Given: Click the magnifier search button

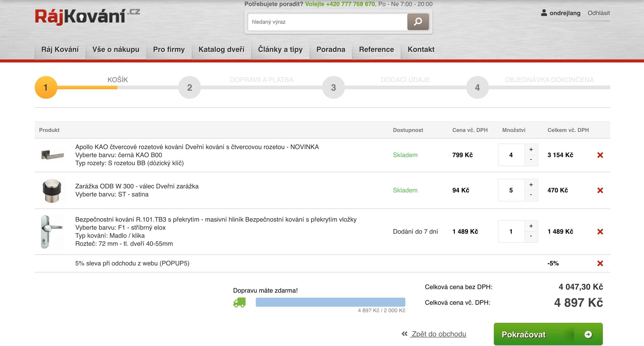Looking at the screenshot, I should pyautogui.click(x=418, y=22).
